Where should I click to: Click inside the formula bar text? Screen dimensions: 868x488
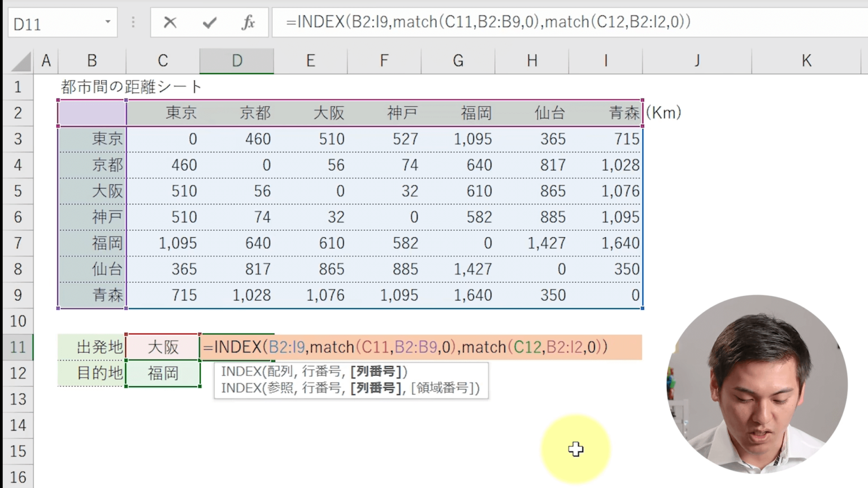[x=488, y=22]
